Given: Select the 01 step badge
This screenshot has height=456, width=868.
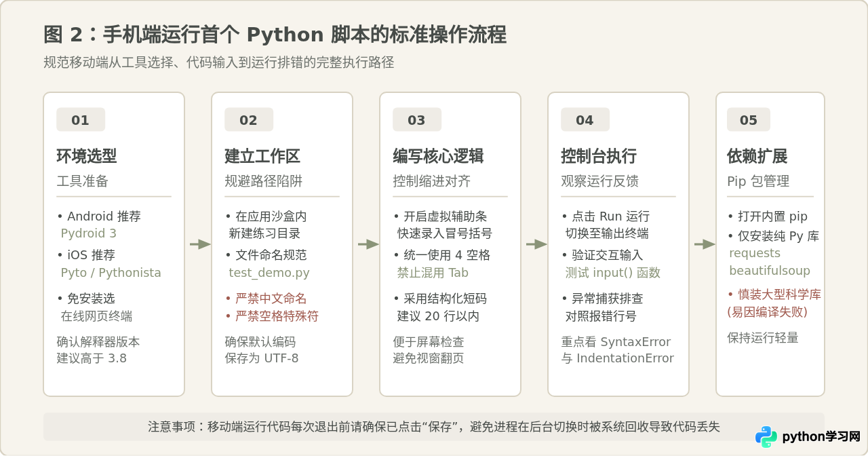Looking at the screenshot, I should tap(81, 120).
